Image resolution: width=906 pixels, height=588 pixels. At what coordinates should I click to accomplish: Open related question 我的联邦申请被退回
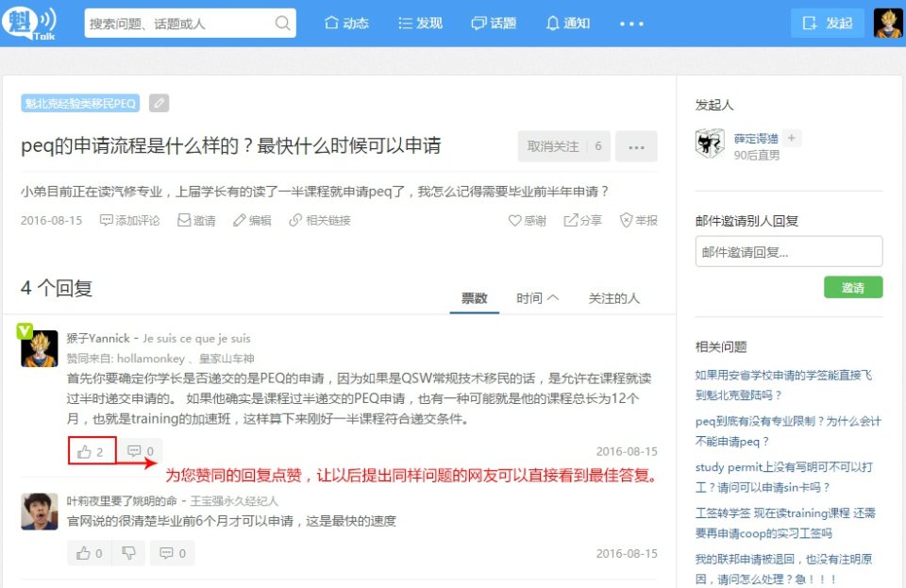tap(783, 569)
